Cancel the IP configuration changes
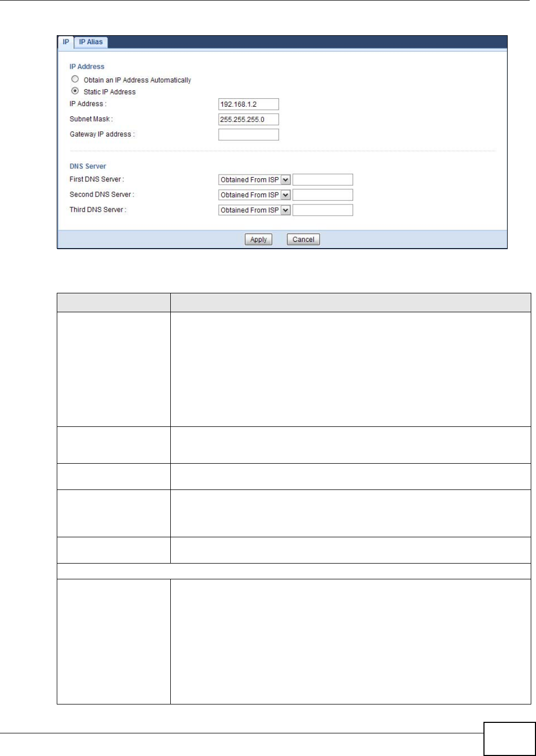This screenshot has height=756, width=536. coord(303,239)
